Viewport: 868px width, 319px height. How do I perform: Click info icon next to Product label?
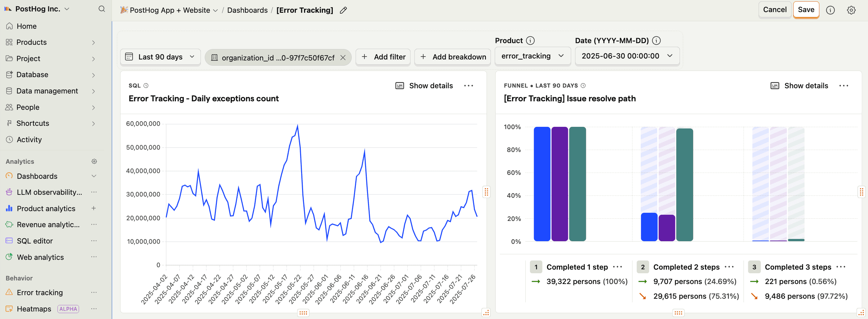[x=530, y=41]
